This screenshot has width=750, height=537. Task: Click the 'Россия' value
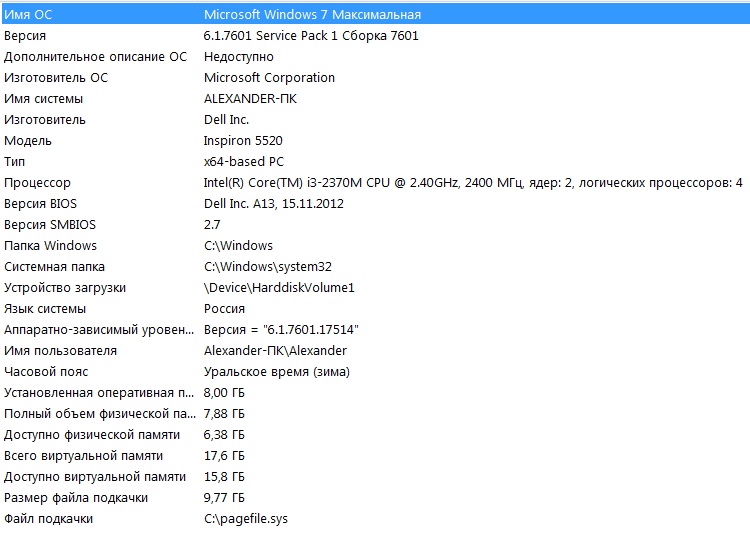coord(224,309)
